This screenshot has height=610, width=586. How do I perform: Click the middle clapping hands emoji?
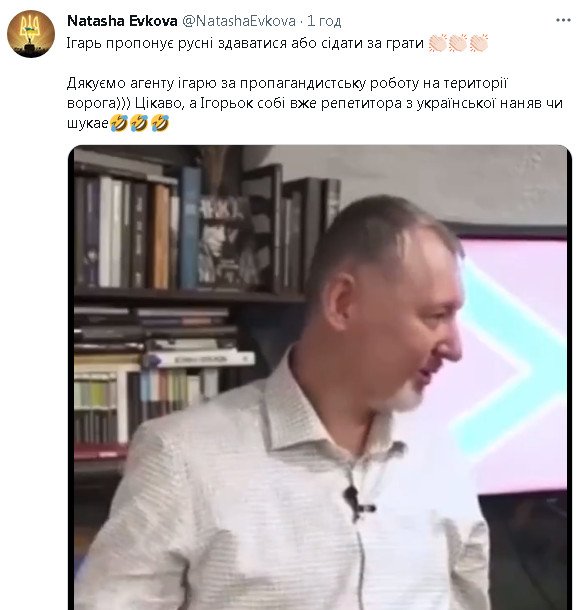click(458, 43)
